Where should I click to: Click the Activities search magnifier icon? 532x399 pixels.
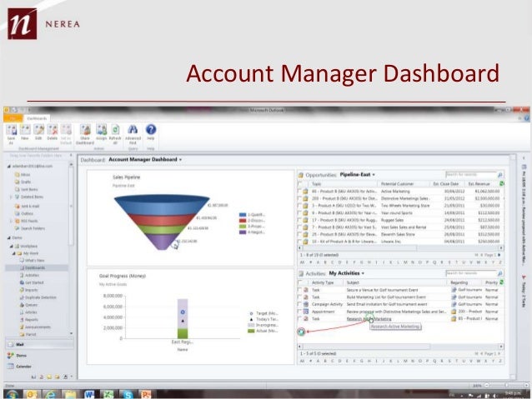499,273
